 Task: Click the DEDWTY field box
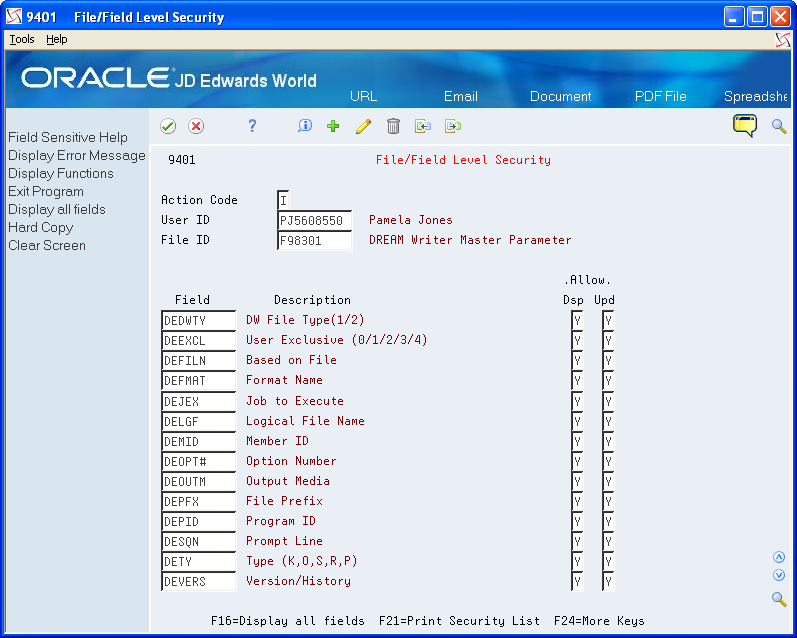[x=199, y=321]
